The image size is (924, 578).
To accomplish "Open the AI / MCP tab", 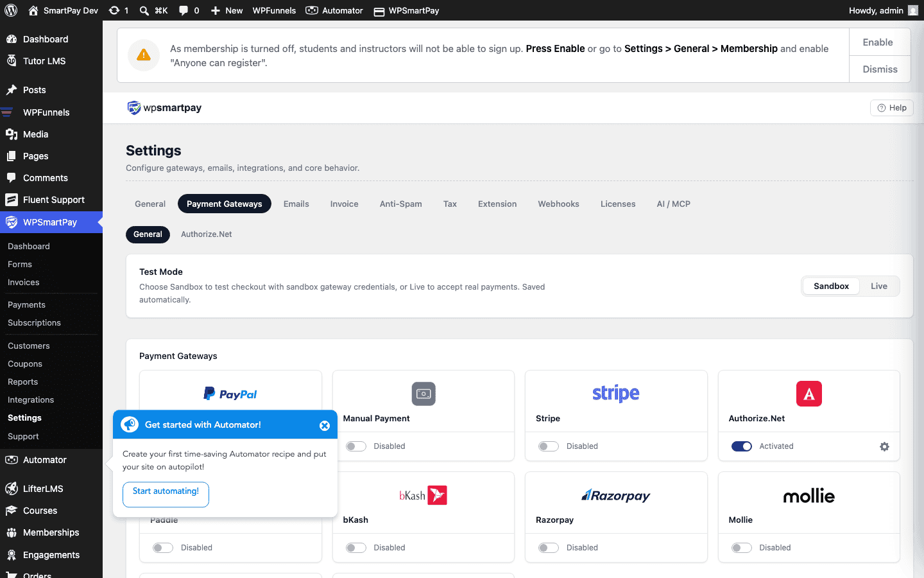I will point(674,204).
